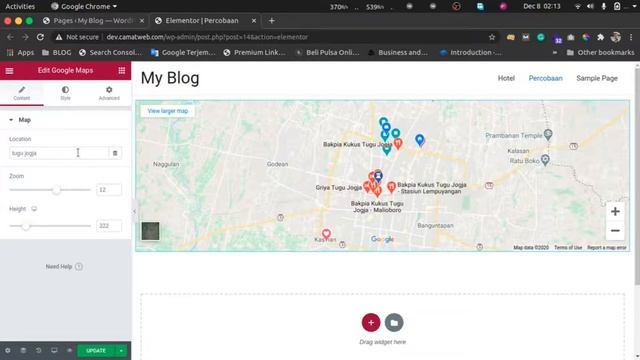Add new section with plus button
Screen dimensions: 640x360
click(371, 322)
